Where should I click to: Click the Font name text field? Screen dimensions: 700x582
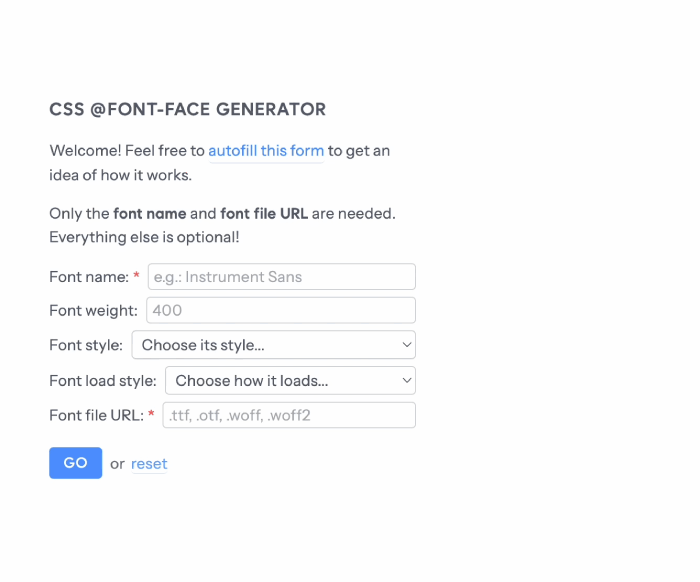pyautogui.click(x=282, y=277)
